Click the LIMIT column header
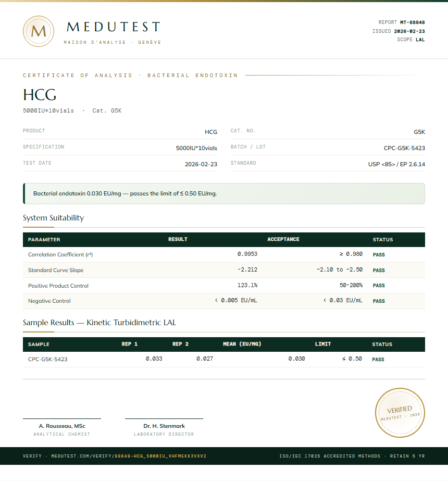 coord(323,344)
